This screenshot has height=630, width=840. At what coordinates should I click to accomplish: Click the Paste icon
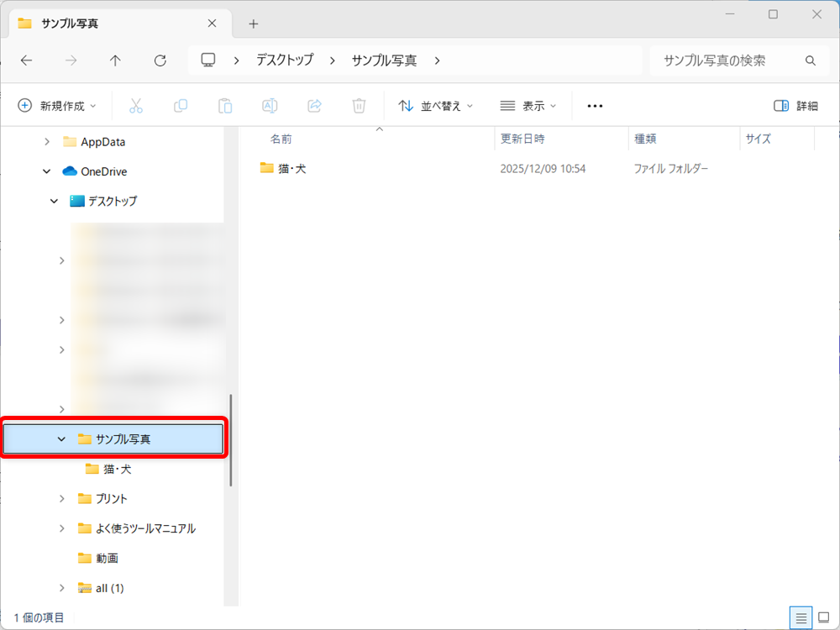225,105
